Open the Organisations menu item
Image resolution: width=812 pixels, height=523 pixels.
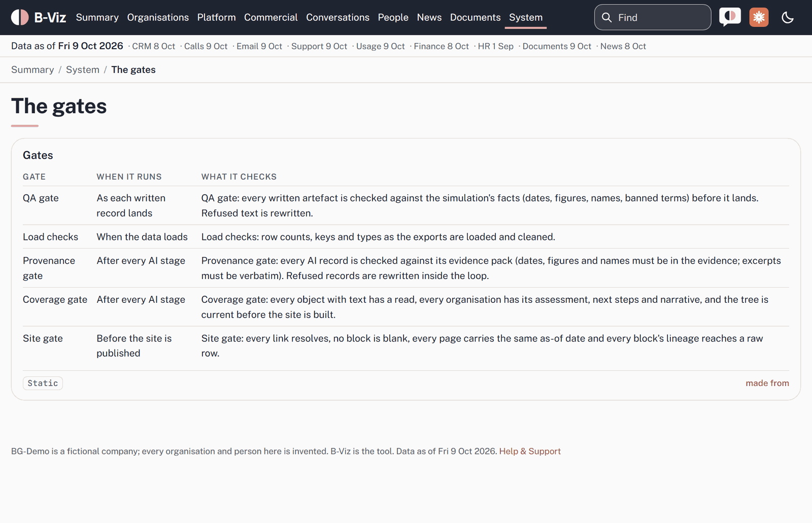point(158,17)
